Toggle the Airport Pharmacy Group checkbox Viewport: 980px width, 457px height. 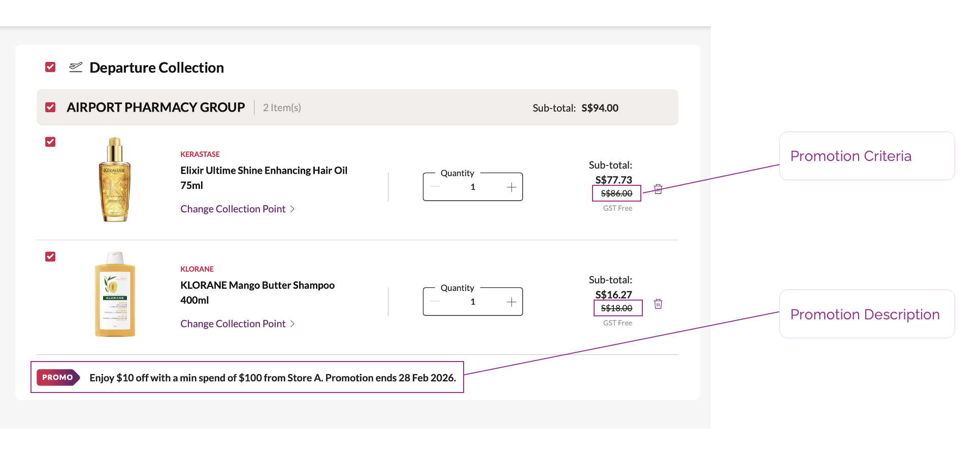(x=50, y=107)
